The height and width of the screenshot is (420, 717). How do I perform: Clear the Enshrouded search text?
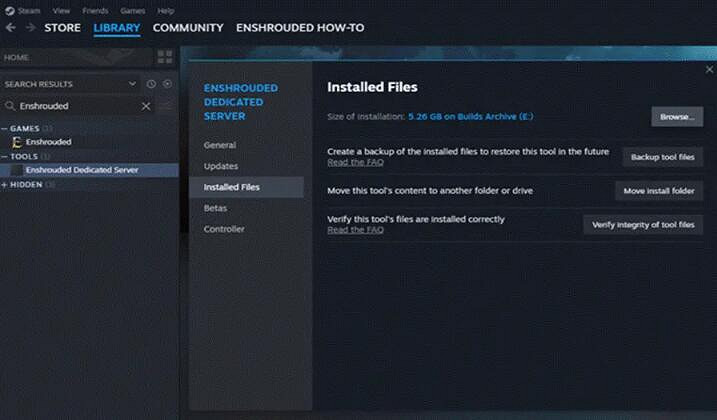(146, 106)
